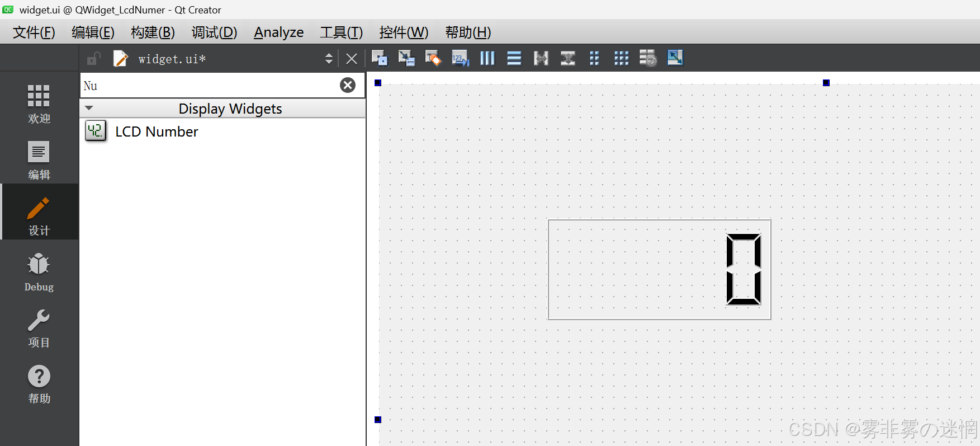This screenshot has height=446, width=980.
Task: Switch to 编辑 edit mode
Action: pyautogui.click(x=39, y=160)
